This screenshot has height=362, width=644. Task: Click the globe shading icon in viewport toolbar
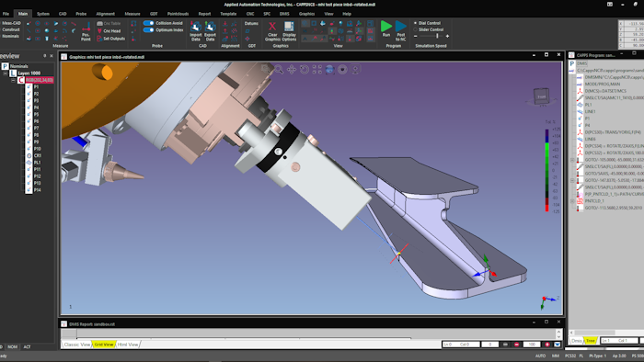point(329,70)
